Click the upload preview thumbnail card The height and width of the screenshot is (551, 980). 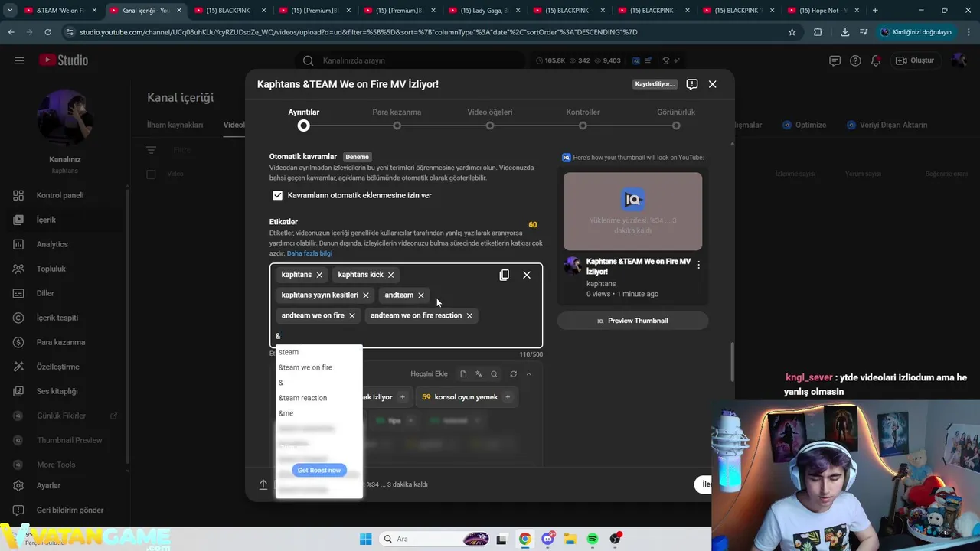[632, 211]
